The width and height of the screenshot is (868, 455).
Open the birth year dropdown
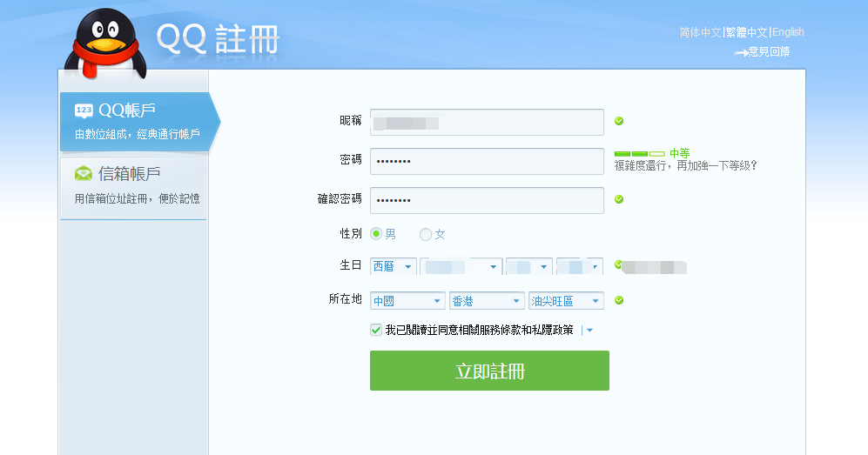[461, 266]
